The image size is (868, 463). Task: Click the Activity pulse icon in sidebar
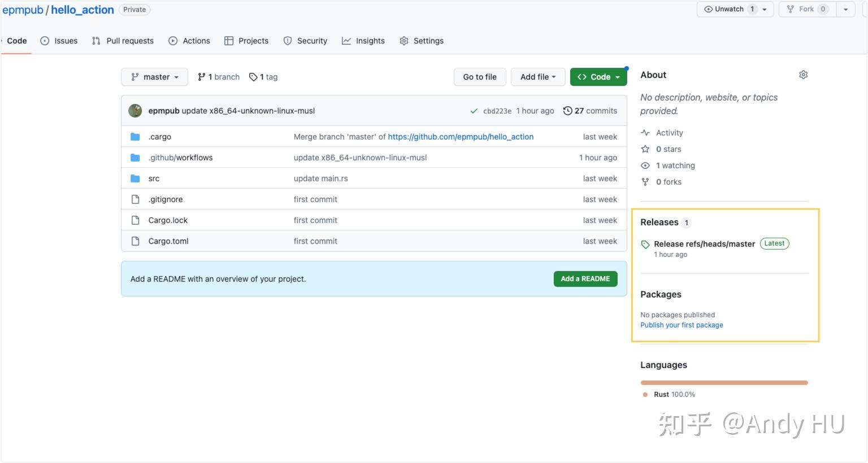(x=645, y=132)
